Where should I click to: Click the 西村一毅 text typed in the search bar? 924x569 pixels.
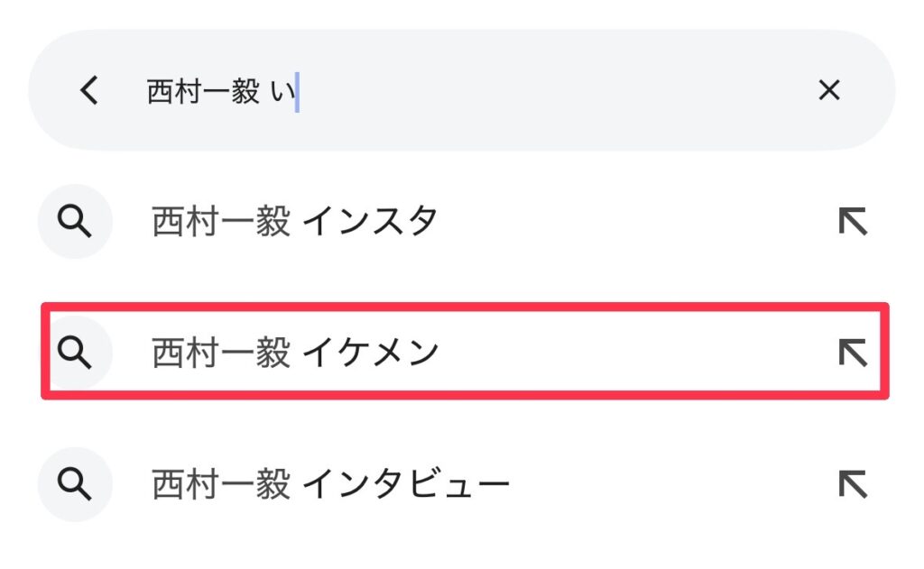pyautogui.click(x=203, y=92)
